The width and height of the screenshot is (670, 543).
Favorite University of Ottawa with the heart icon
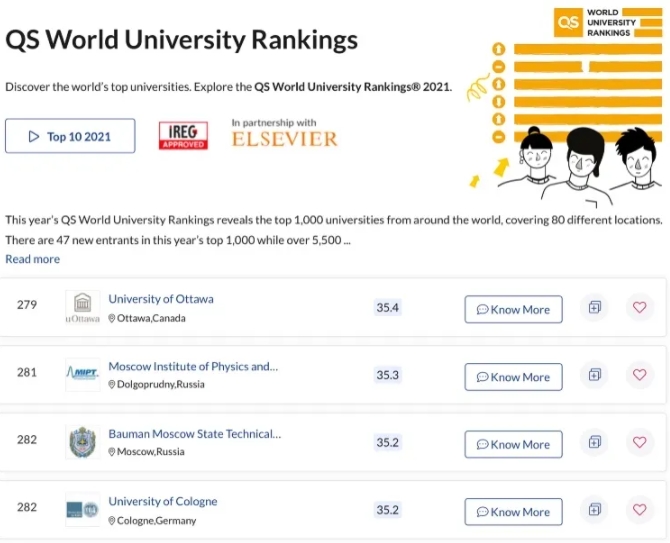(639, 307)
